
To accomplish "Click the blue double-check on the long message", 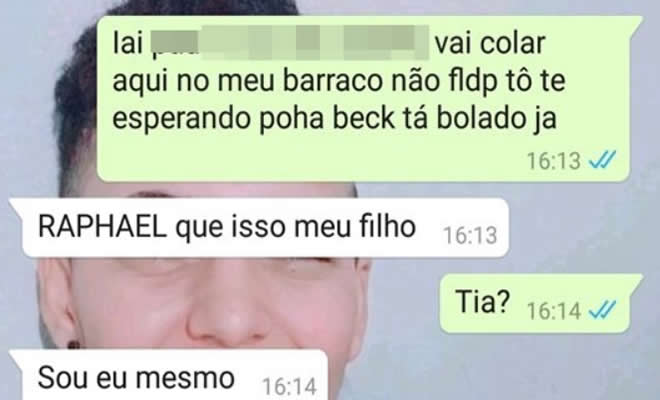I will [x=602, y=160].
